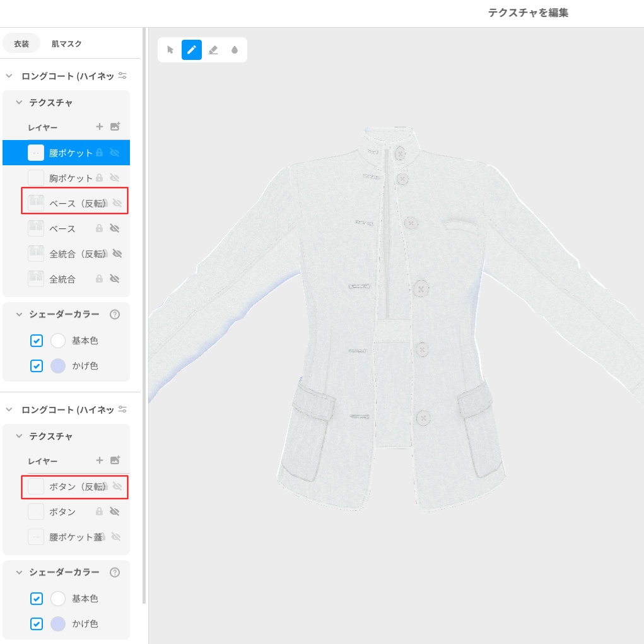Viewport: 644px width, 644px height.
Task: Uncheck second かげ色 checkbox at bottom
Action: coord(37,624)
